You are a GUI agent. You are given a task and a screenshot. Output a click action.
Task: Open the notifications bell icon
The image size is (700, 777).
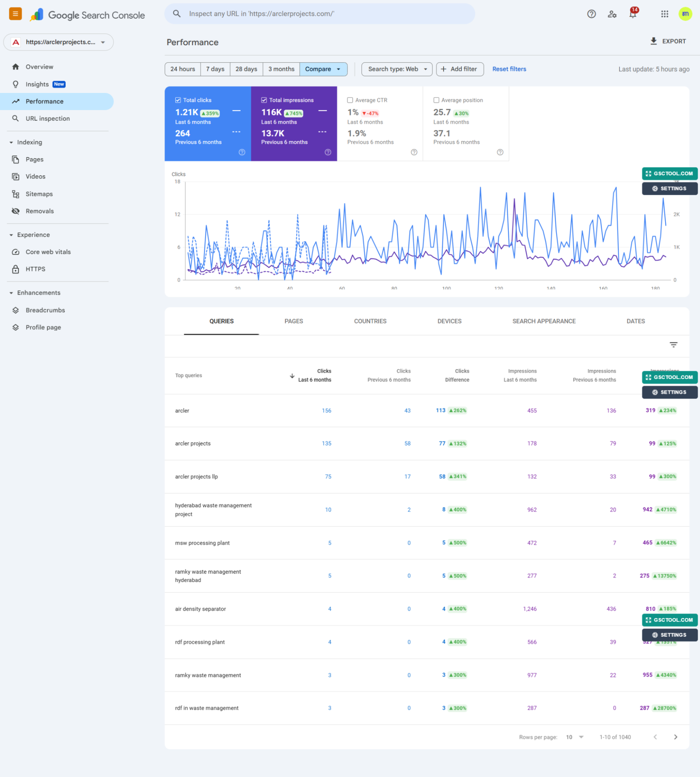click(632, 14)
